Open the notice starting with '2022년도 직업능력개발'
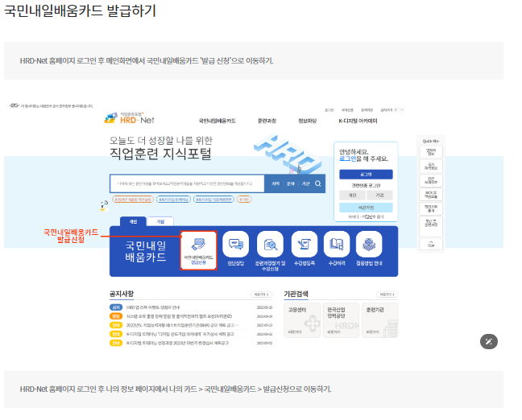This screenshot has height=420, width=522. (182, 325)
